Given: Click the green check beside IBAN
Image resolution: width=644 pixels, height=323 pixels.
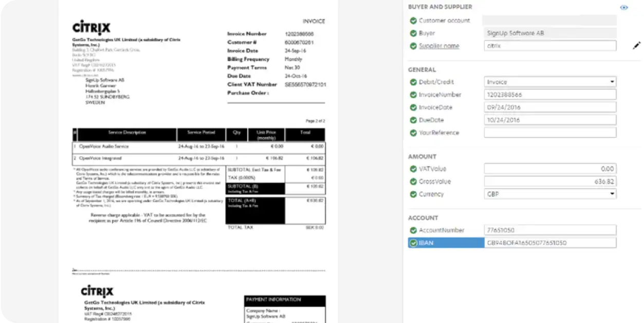Looking at the screenshot, I should pos(413,243).
